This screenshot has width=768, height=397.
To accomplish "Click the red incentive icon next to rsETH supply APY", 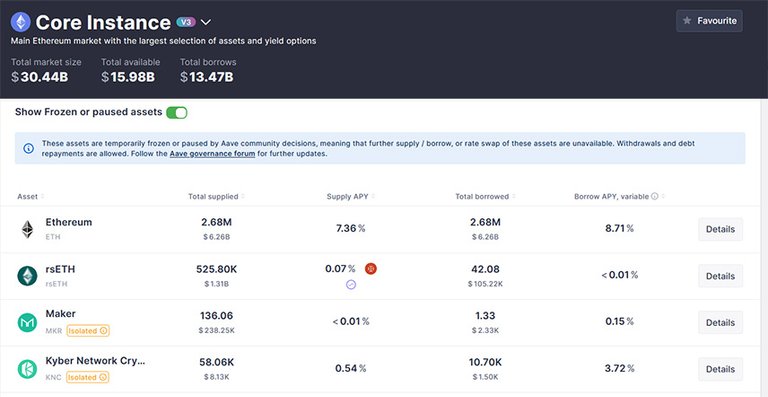I will pos(371,269).
